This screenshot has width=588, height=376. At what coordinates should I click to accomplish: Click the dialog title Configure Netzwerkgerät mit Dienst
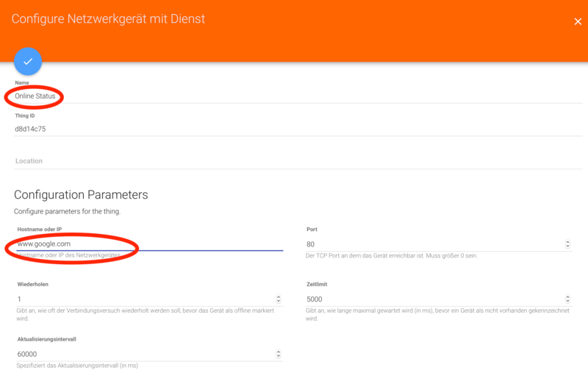(108, 19)
